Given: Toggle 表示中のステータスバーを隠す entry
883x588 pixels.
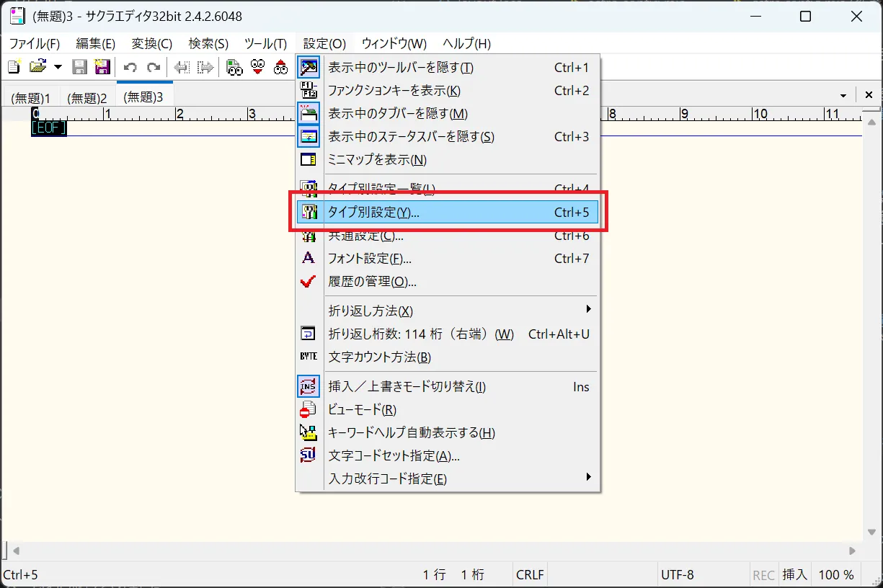Looking at the screenshot, I should coord(448,137).
